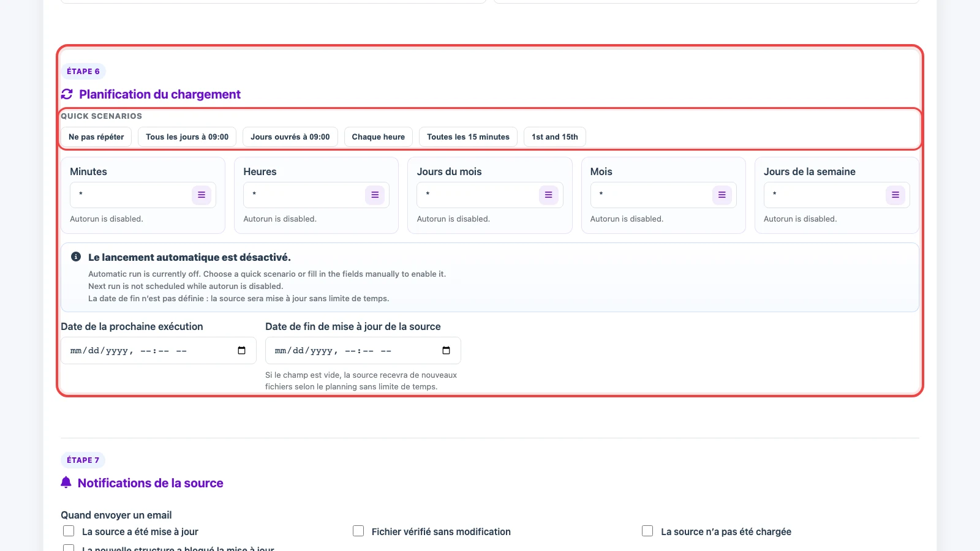Click the Date de la prochaine exécution field
This screenshot has width=980, height=551.
[159, 351]
